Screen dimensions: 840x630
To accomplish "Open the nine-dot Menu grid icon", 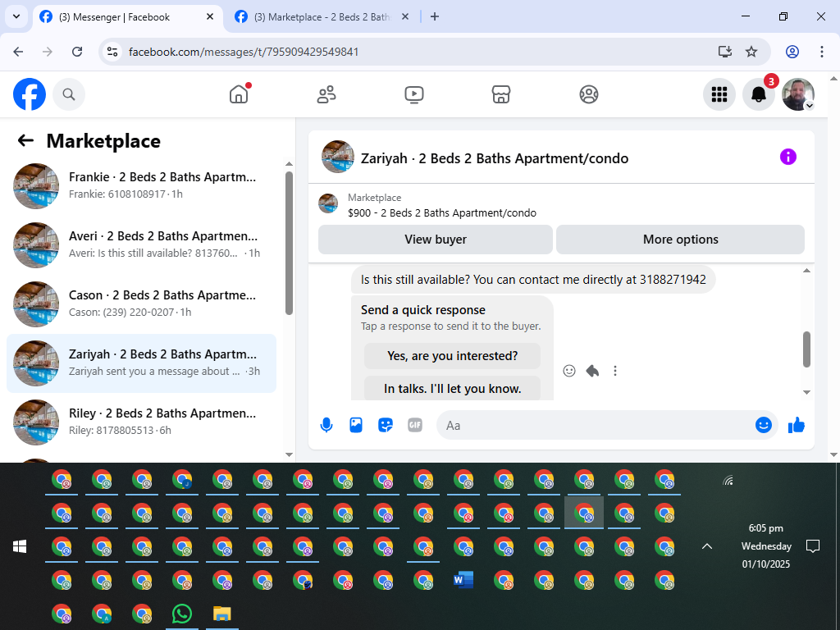I will pyautogui.click(x=719, y=95).
